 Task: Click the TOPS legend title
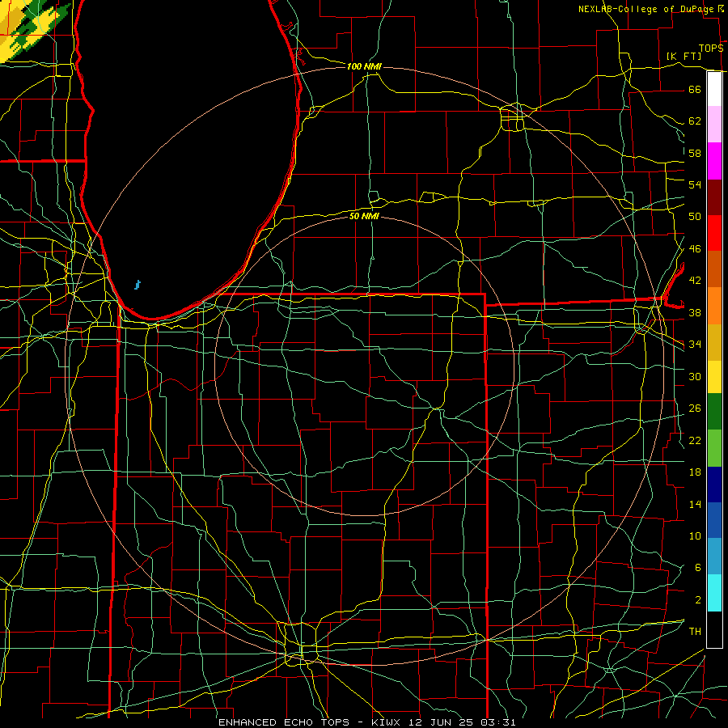[x=711, y=49]
